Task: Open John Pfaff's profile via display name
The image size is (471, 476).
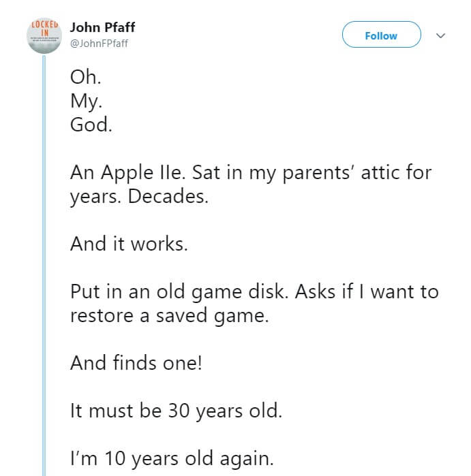Action: (x=102, y=29)
